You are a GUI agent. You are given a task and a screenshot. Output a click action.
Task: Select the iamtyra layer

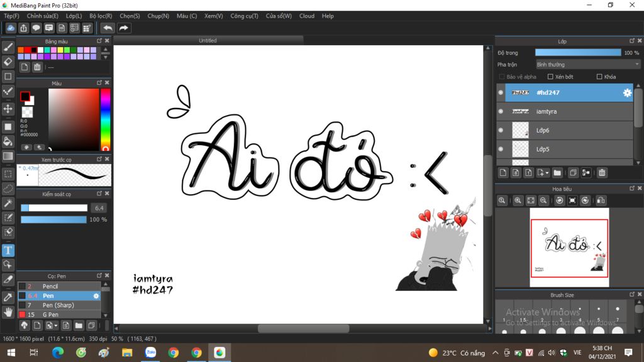565,112
